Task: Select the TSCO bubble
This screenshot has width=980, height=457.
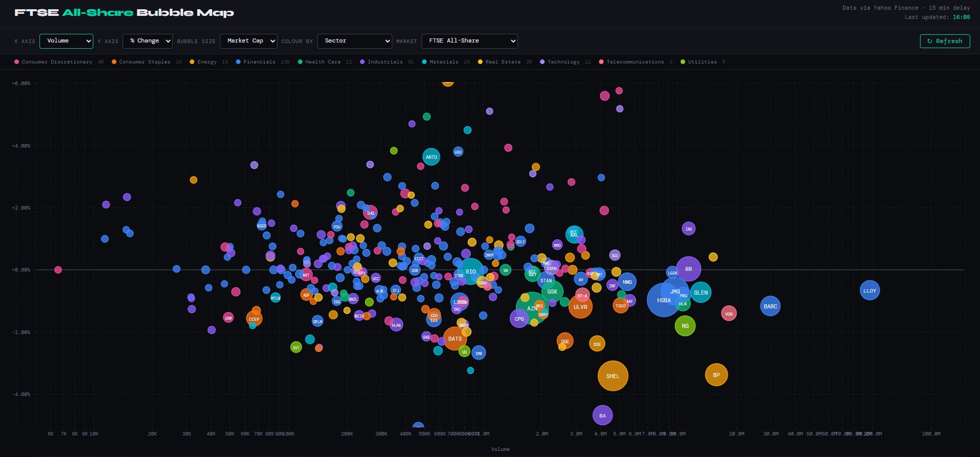Action: 621,306
